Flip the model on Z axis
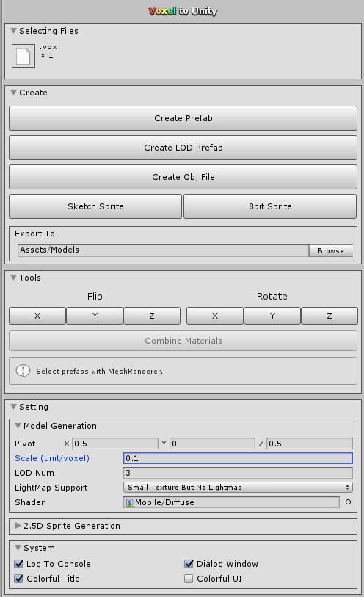Viewport: 364px width, 597px height. [152, 316]
